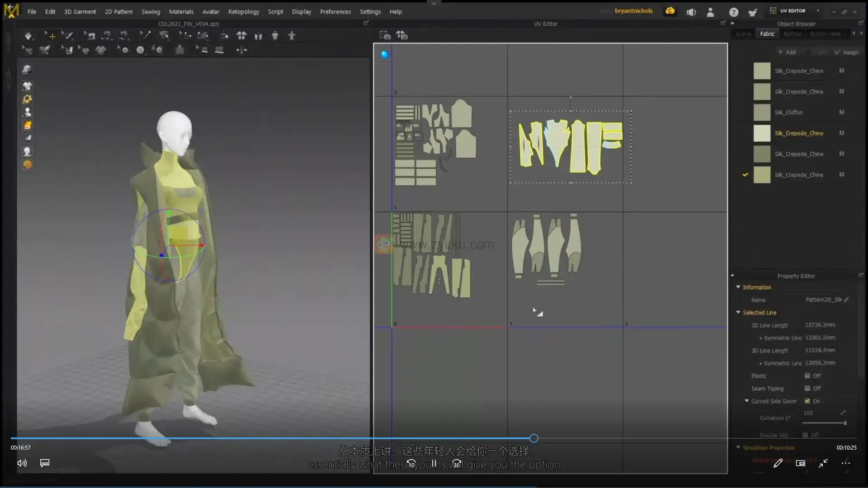Click the orange texture surface display icon

click(27, 125)
